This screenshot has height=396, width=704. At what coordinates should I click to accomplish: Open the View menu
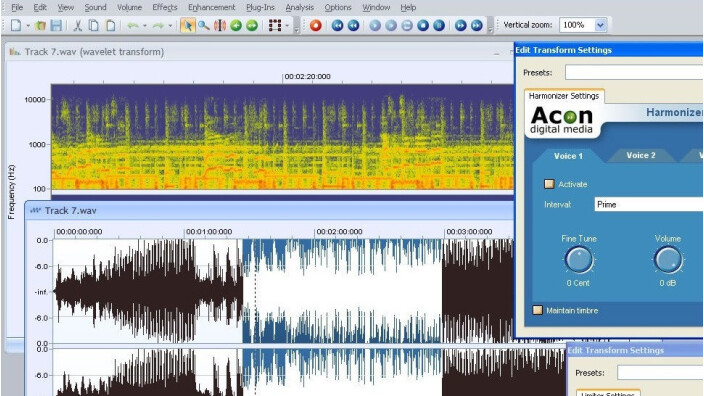click(x=66, y=7)
